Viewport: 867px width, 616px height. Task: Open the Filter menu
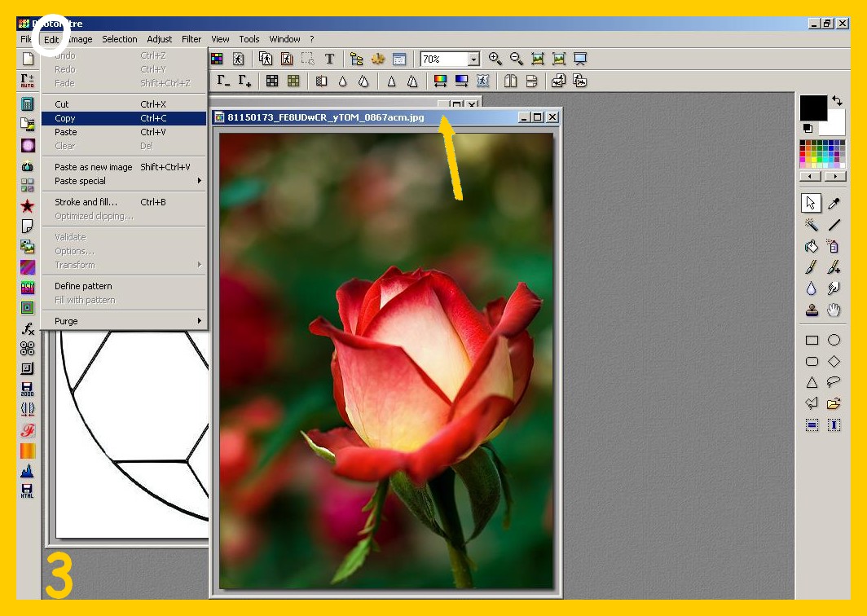[x=191, y=39]
